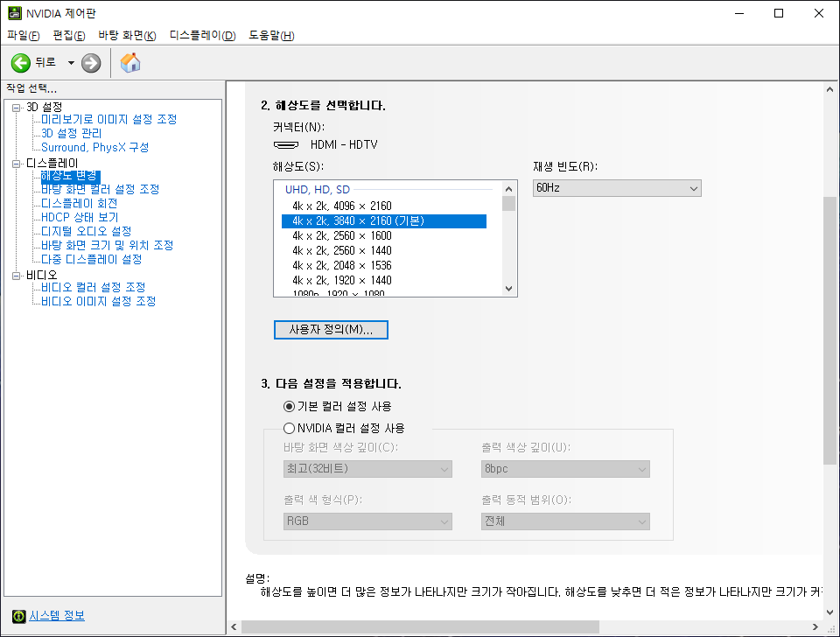Open the 바탕 화면(K) menu
This screenshot has width=840, height=637.
127,35
